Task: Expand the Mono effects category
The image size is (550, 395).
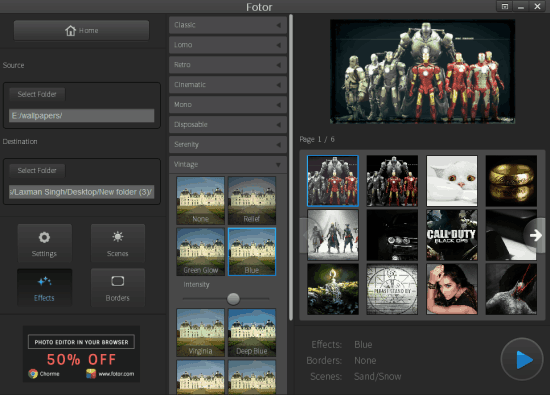Action: (228, 105)
